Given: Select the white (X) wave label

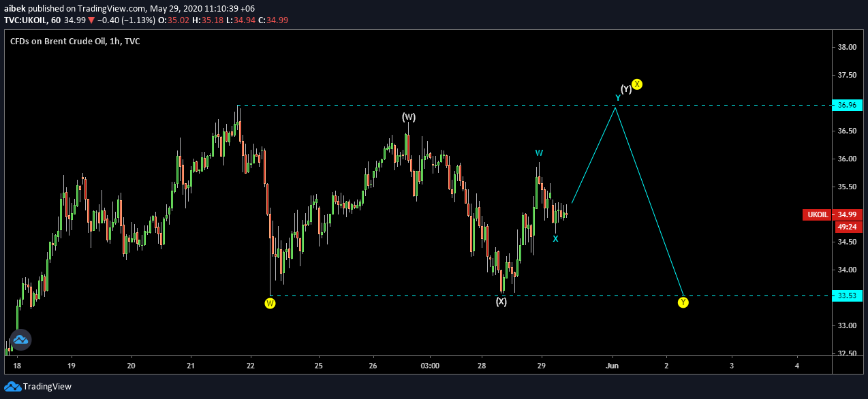Looking at the screenshot, I should (501, 302).
